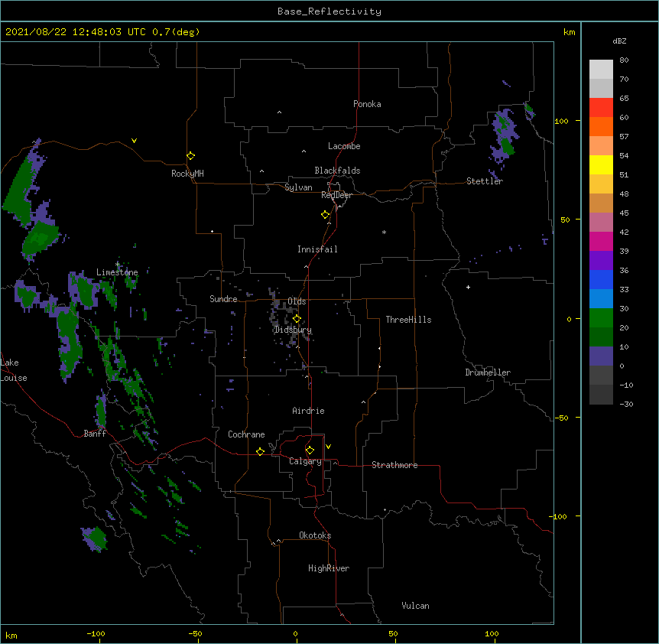Viewport: 659px width, 644px height.
Task: Select the orange swatch between 60 and 57
Action: (601, 126)
